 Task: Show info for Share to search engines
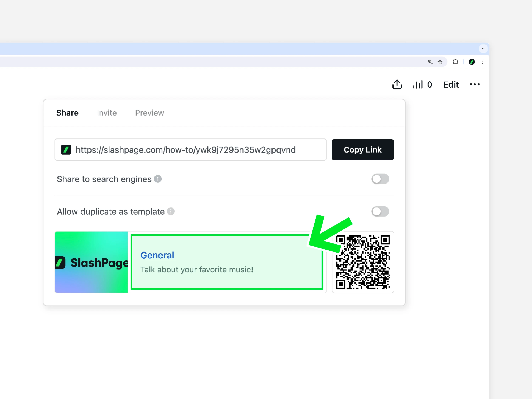158,179
